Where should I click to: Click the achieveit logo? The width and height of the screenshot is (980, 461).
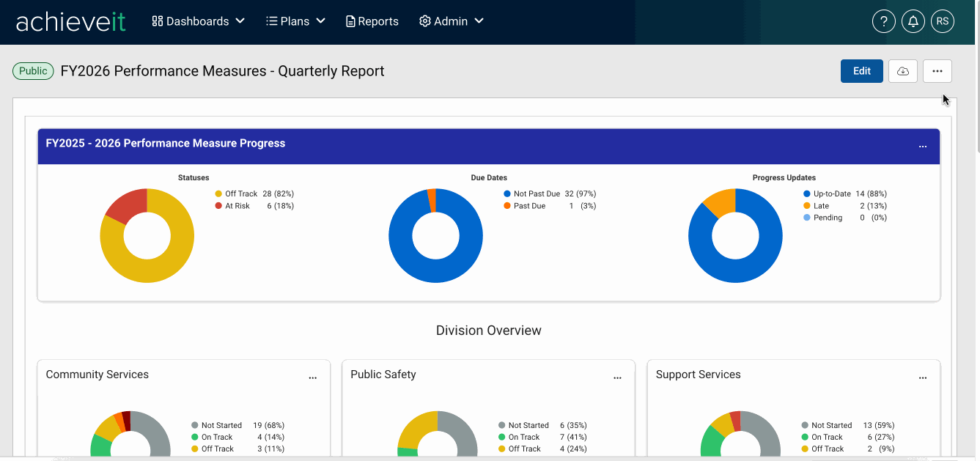coord(71,21)
